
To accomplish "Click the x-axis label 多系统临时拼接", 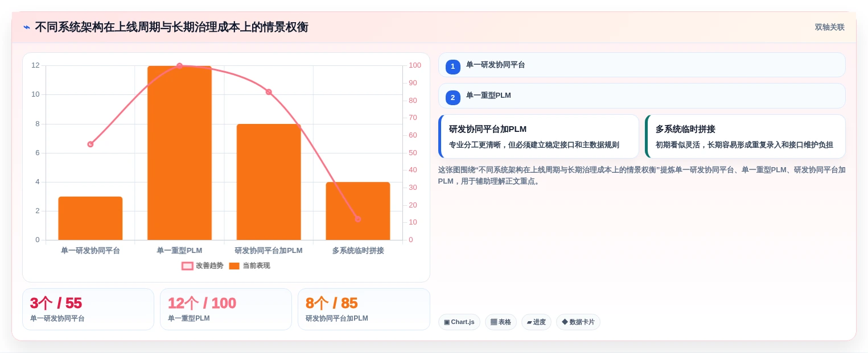I will coord(358,251).
